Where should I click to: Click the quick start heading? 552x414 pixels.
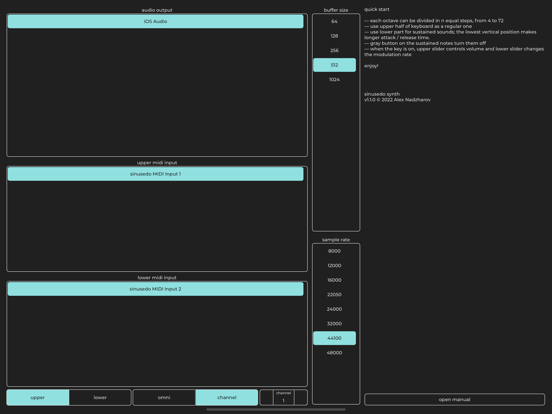pos(377,10)
